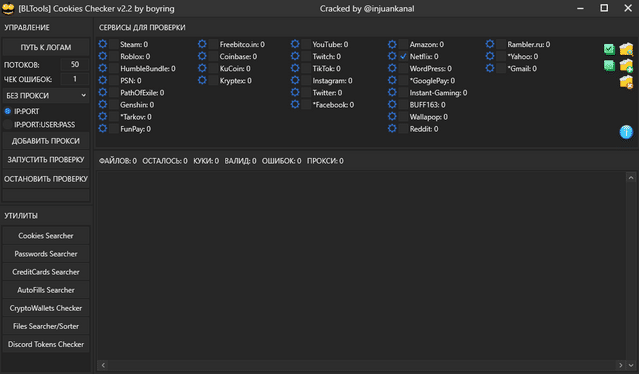Screen dimensions: 639x374
Task: Check the Wallapop service box
Action: (403, 117)
